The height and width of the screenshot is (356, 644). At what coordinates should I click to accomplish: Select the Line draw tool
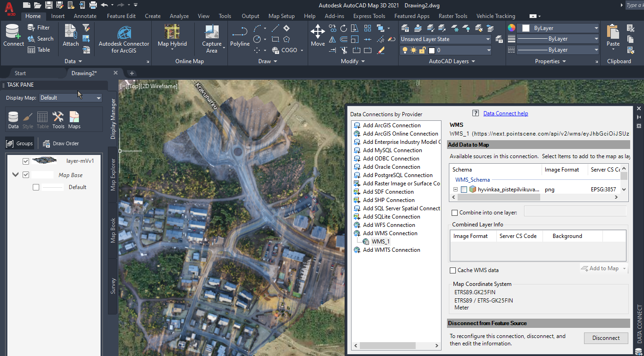click(275, 28)
